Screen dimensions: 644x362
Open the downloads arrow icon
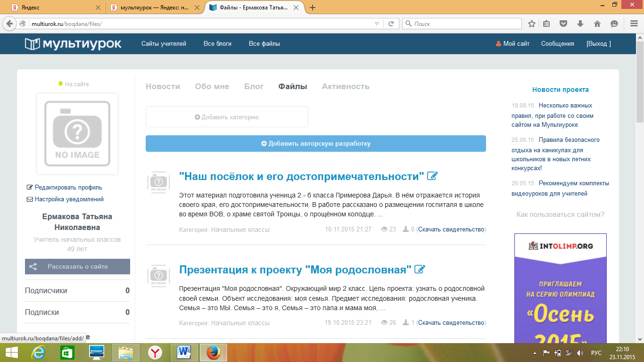pos(580,24)
